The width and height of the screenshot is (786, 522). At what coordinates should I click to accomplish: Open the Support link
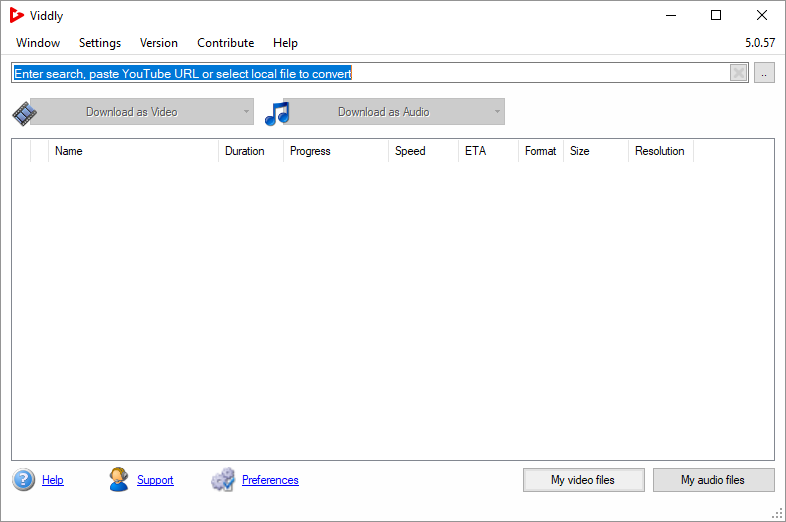(x=155, y=480)
